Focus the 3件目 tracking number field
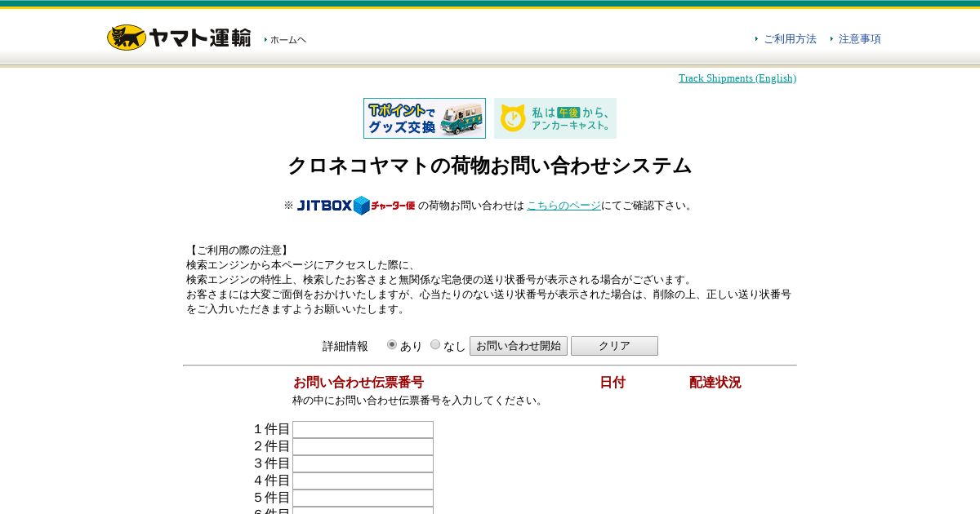980x514 pixels. [x=363, y=463]
